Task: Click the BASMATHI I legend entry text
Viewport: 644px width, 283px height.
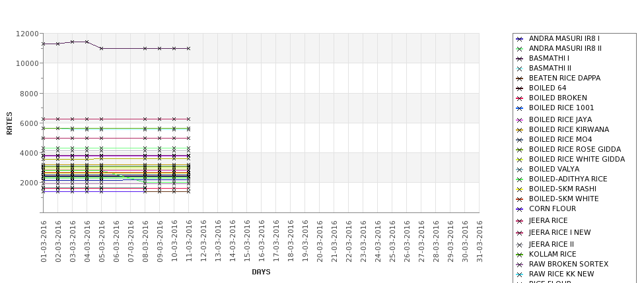Action: (x=549, y=58)
